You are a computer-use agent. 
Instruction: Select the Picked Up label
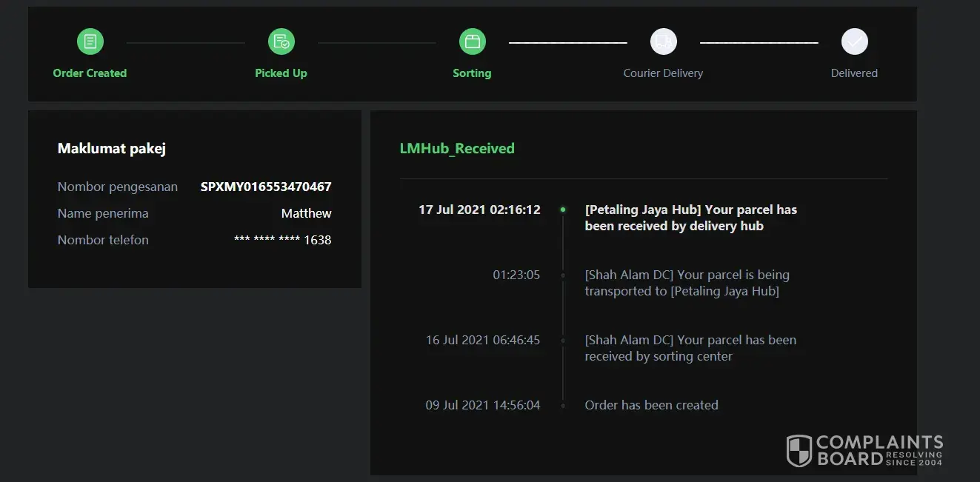[x=281, y=73]
